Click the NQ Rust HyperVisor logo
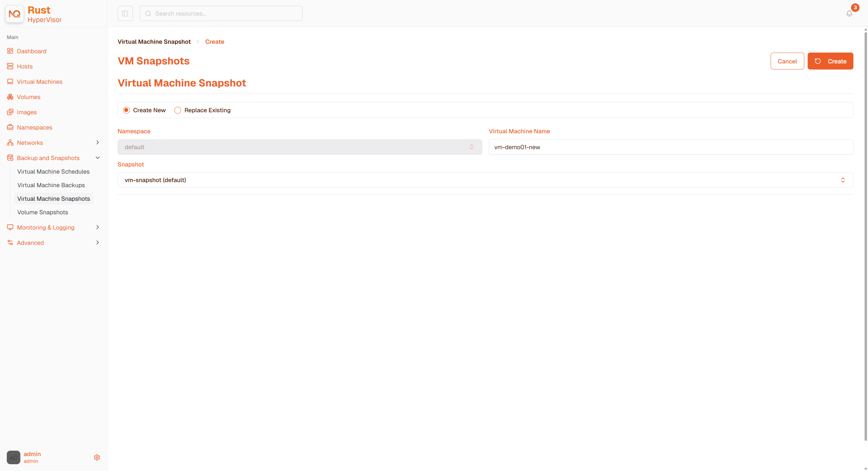Screen dimensions: 868x471 coord(15,14)
